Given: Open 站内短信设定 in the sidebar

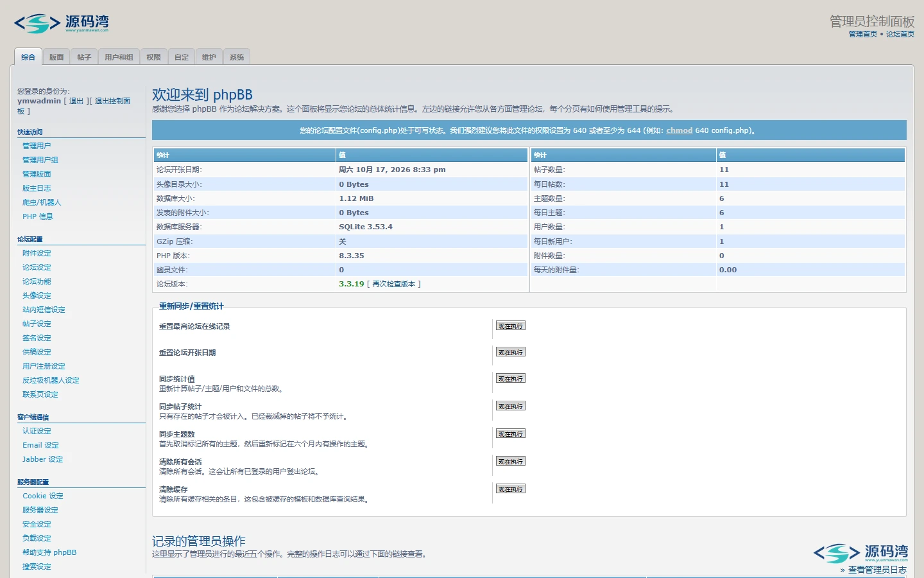Looking at the screenshot, I should coord(44,310).
